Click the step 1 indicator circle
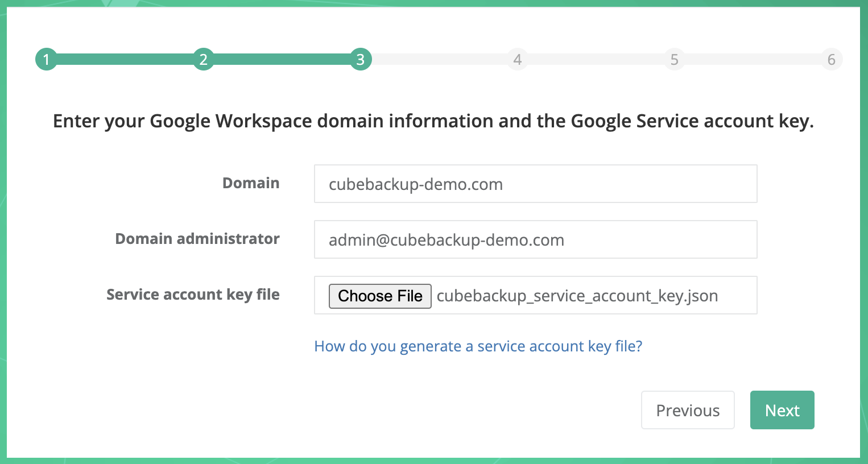 tap(46, 59)
